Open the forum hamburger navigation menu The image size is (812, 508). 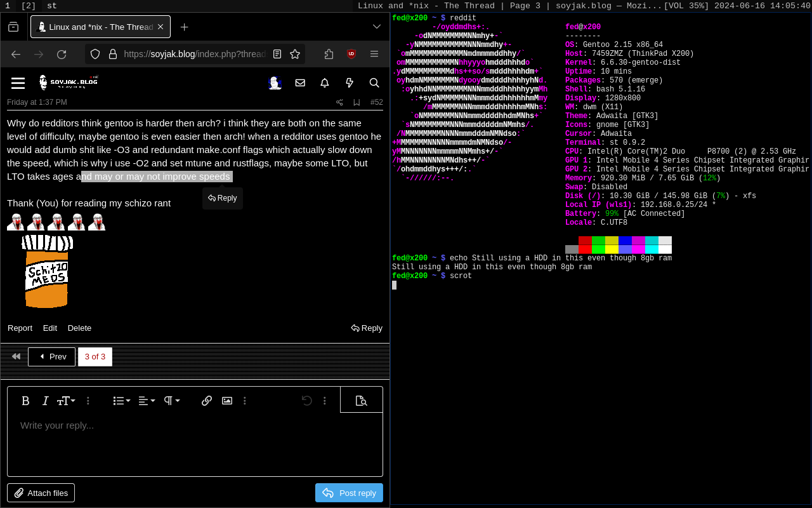point(18,83)
